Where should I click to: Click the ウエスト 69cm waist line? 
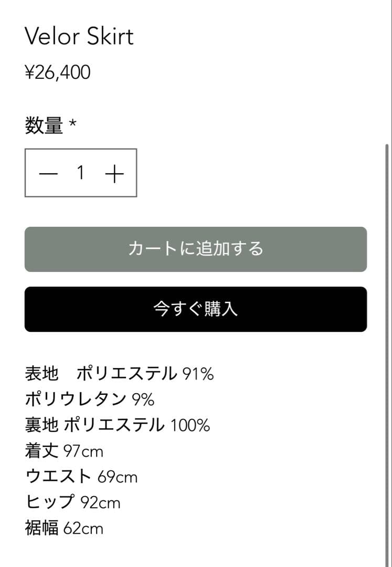(x=81, y=476)
